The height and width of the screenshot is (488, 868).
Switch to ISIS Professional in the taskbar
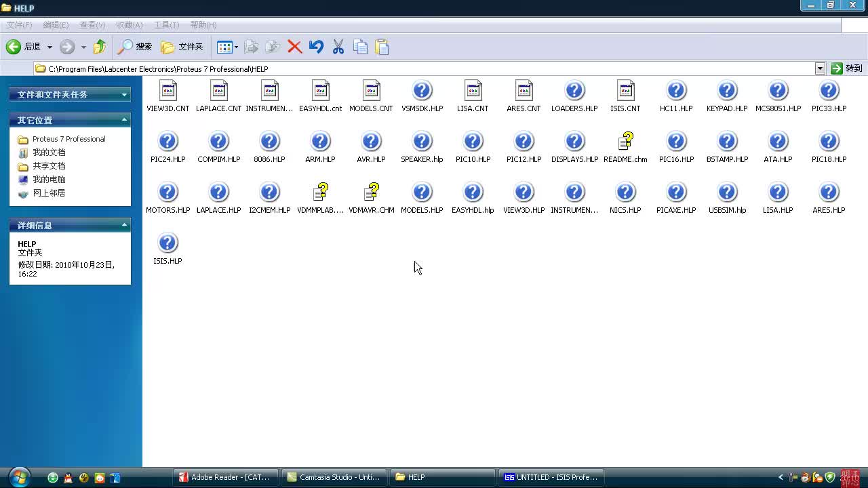tap(552, 477)
